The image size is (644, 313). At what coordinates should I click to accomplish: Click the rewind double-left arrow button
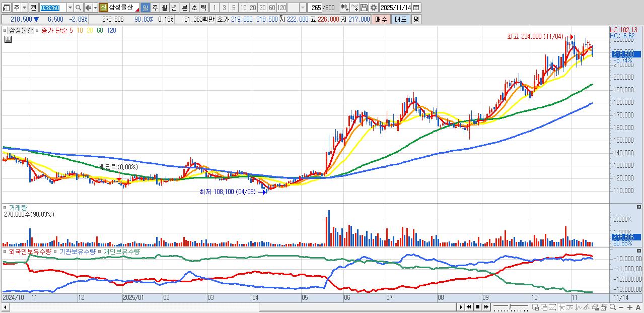469,307
